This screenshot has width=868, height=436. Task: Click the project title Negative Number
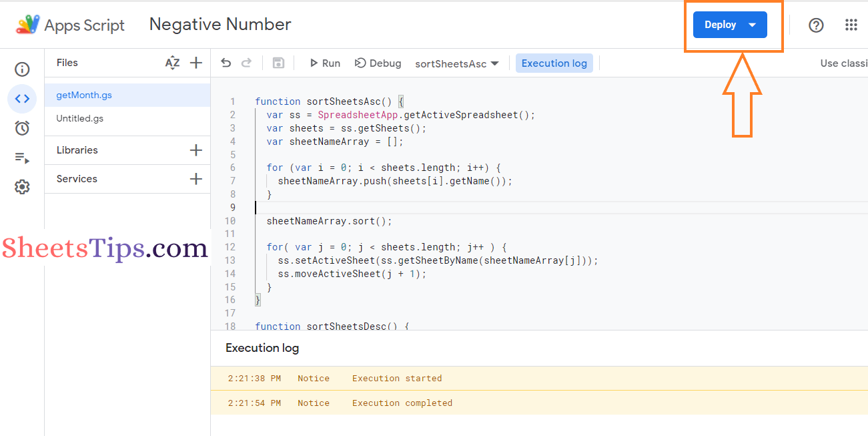[x=220, y=25]
